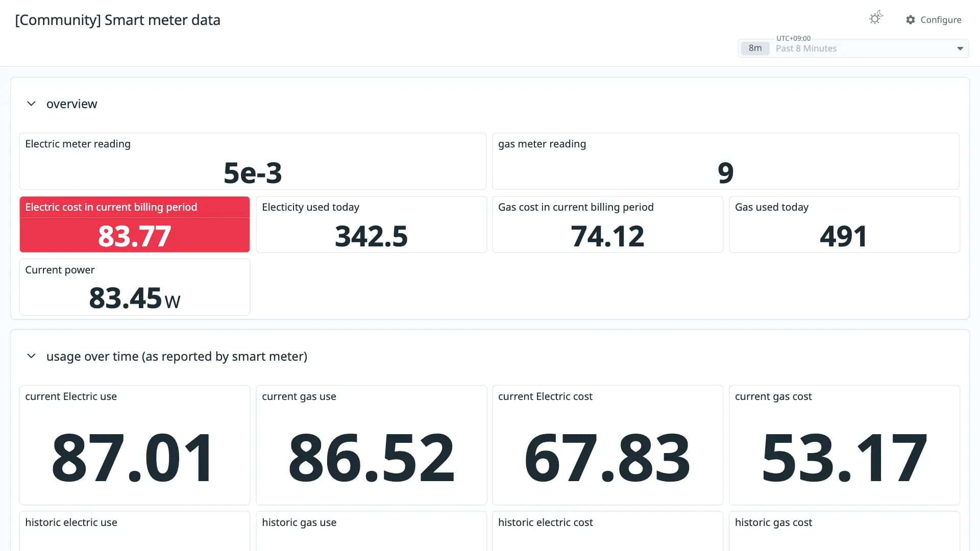Click the dashboard title Smart meter data
Screen dimensions: 980x551
coord(118,20)
